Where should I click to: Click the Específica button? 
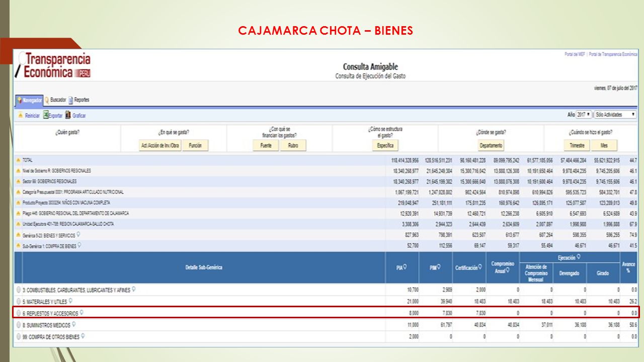pos(385,145)
